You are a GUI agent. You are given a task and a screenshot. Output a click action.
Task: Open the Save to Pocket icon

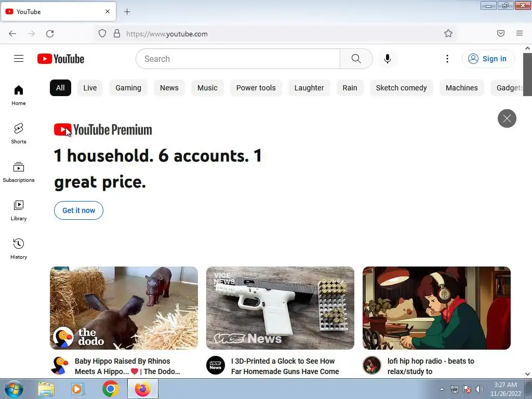[x=501, y=33]
